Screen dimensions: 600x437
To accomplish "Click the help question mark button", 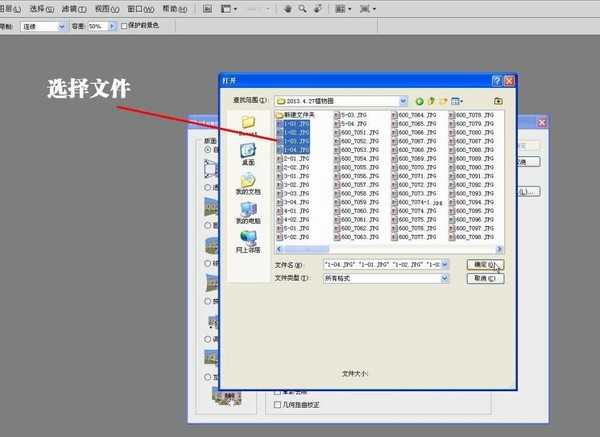I will click(496, 80).
